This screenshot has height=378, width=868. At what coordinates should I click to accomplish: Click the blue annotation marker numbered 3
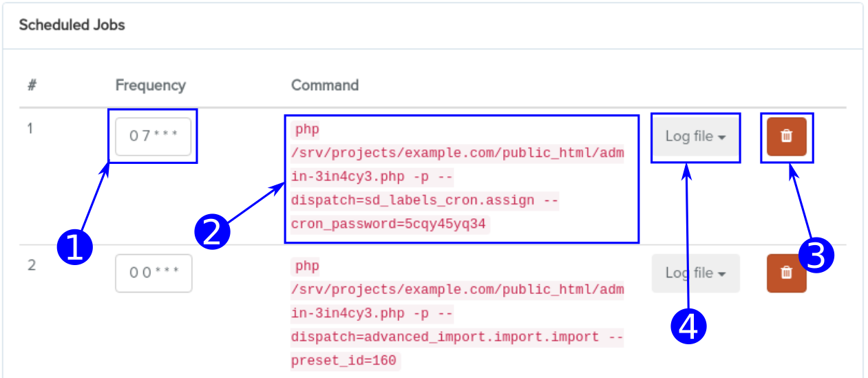(x=816, y=256)
